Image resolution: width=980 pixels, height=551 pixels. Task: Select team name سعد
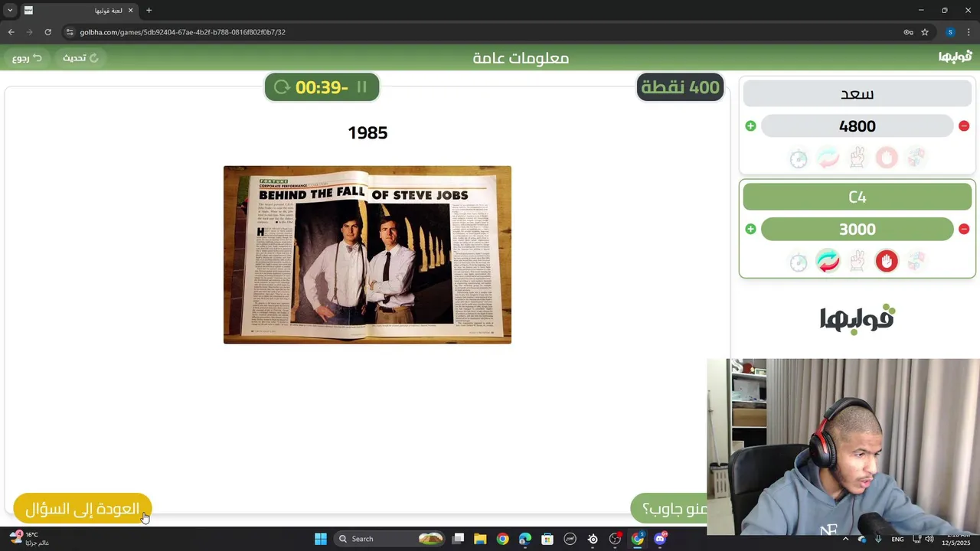pyautogui.click(x=857, y=94)
